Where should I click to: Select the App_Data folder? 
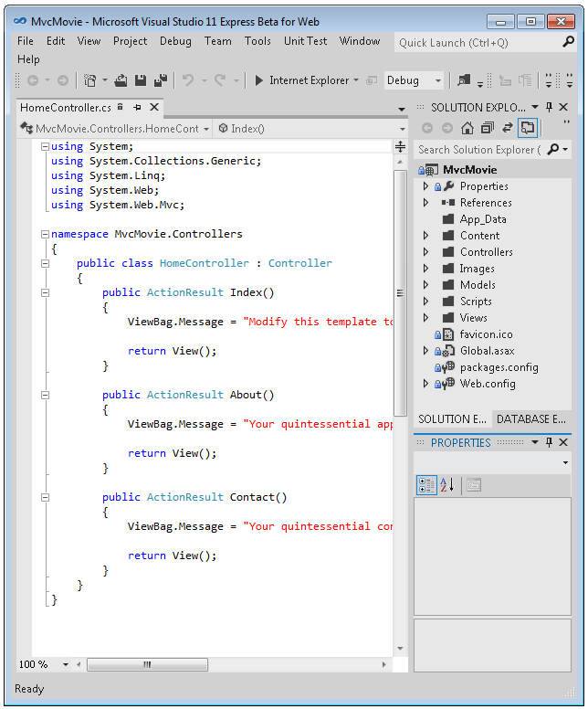tap(483, 219)
